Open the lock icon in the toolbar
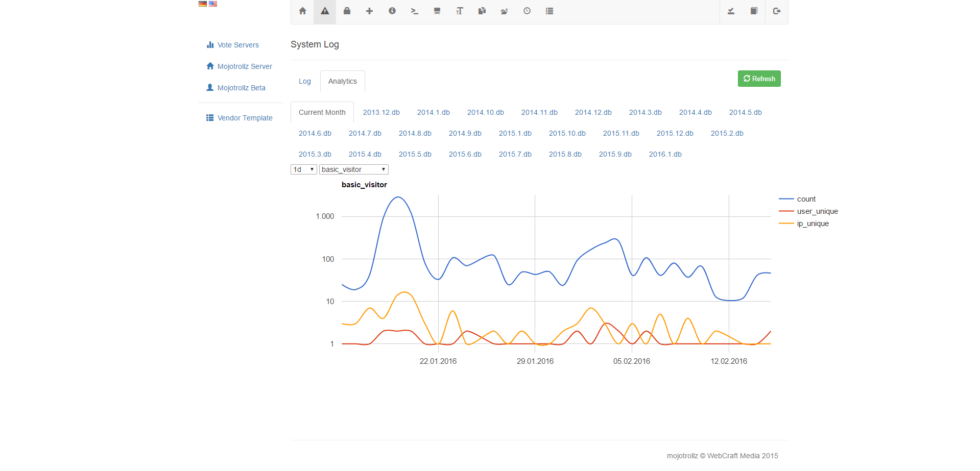 pyautogui.click(x=347, y=11)
